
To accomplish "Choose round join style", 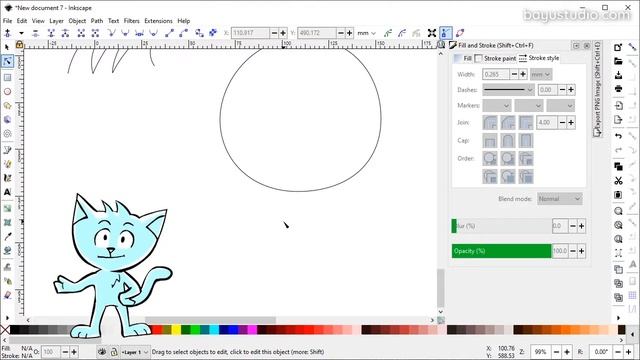I will point(508,122).
